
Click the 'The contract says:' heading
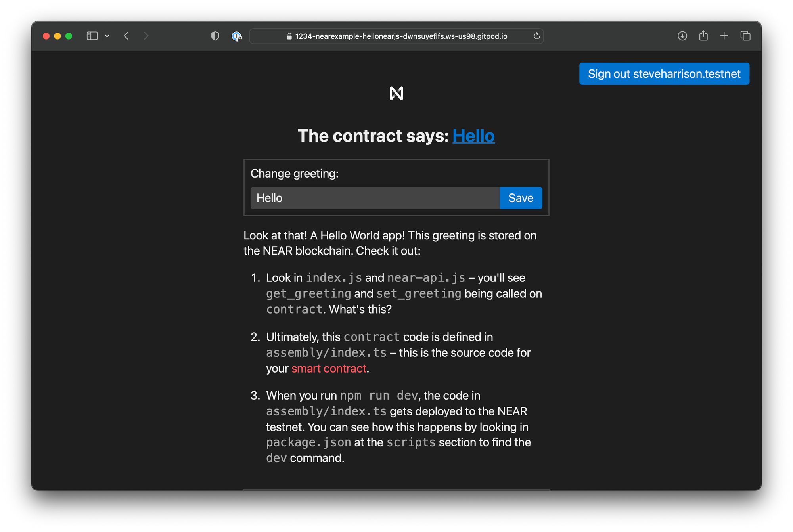[373, 136]
